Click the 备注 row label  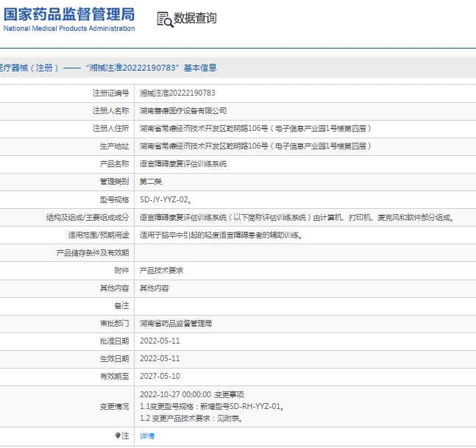click(121, 305)
